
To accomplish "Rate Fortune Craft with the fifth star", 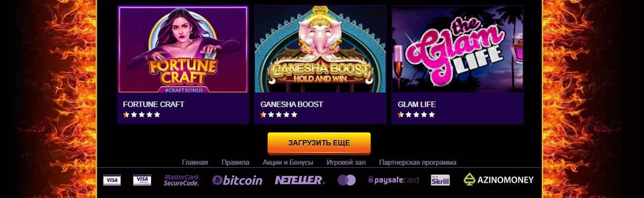I will [157, 115].
